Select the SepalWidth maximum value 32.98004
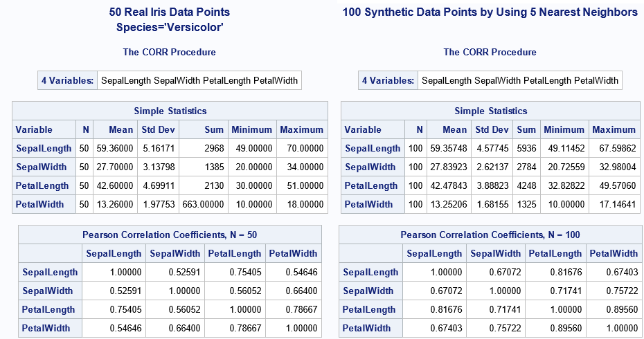This screenshot has height=339, width=644. pyautogui.click(x=614, y=167)
